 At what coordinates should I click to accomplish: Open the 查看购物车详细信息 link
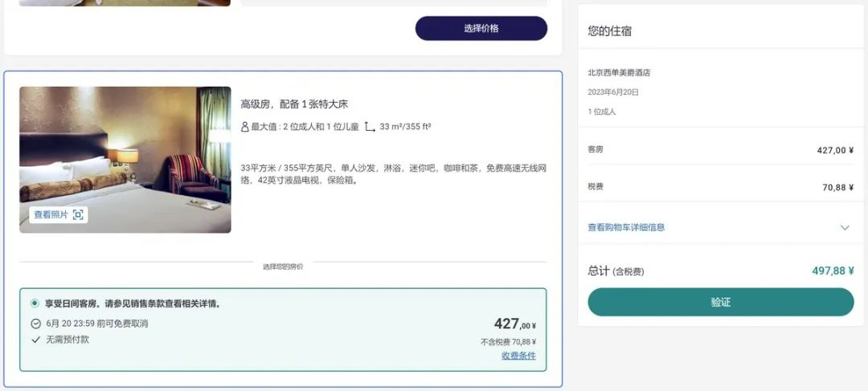click(626, 227)
